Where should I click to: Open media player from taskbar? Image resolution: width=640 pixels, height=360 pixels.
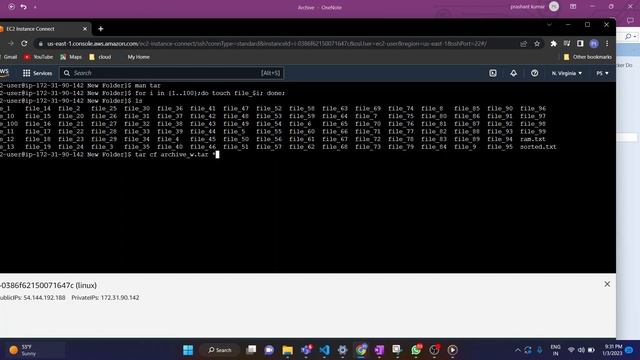452,350
